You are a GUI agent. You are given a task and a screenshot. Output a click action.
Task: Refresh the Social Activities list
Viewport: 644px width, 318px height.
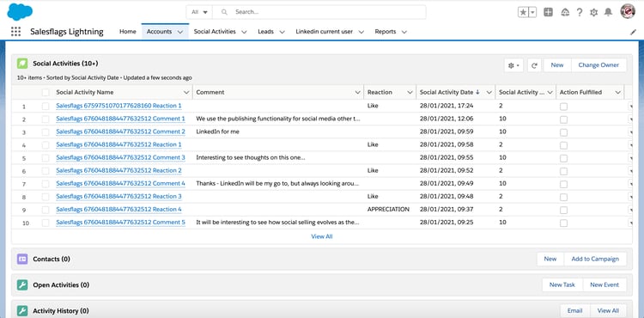coord(534,65)
